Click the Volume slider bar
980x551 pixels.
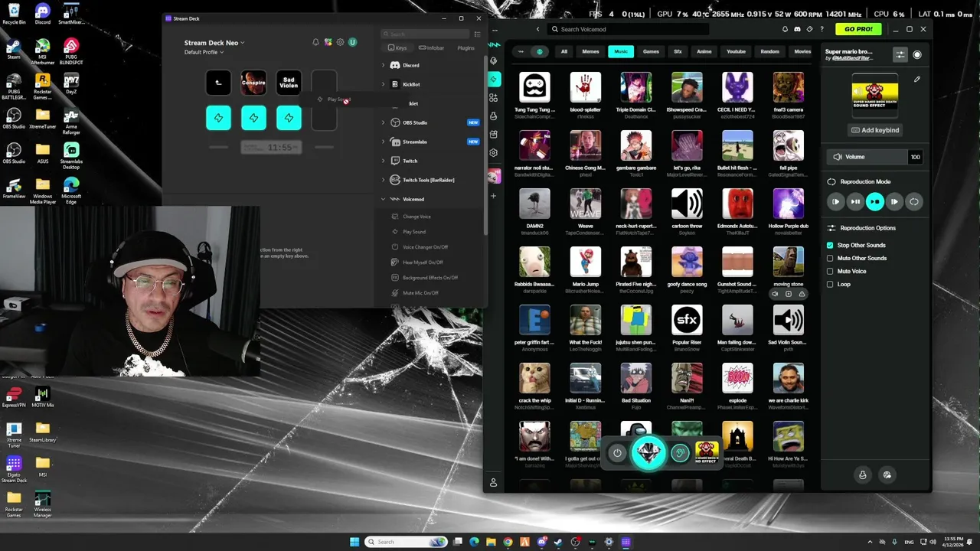[875, 157]
